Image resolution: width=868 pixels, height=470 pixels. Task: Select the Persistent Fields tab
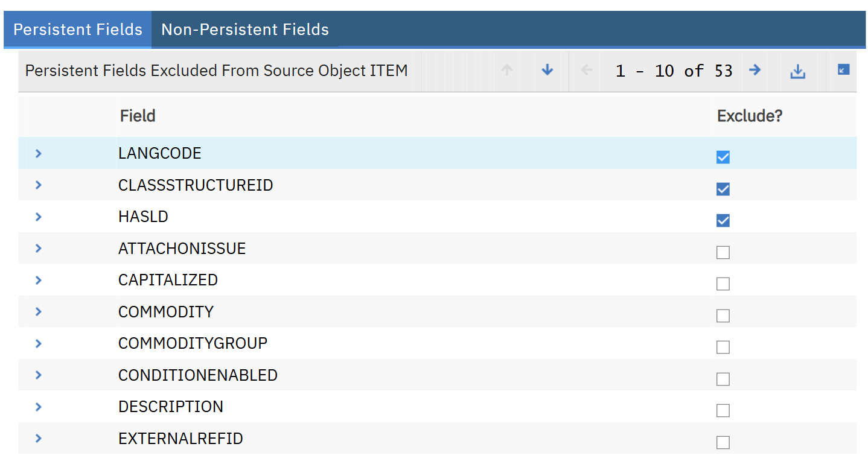[78, 29]
